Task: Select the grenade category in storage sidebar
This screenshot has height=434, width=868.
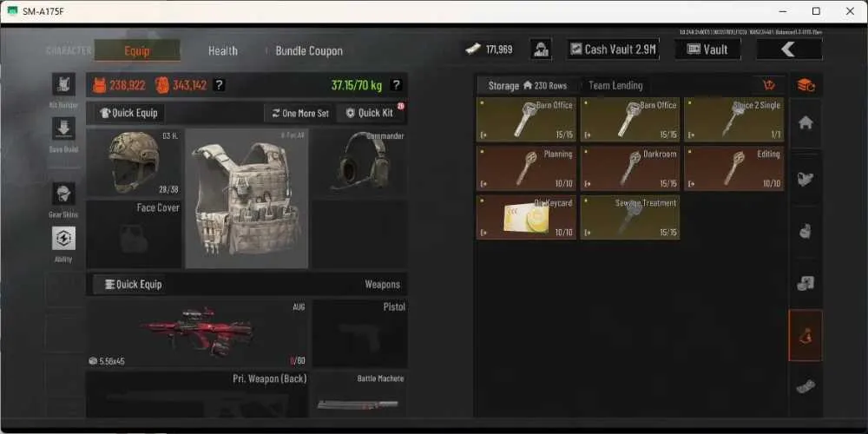Action: 806,232
